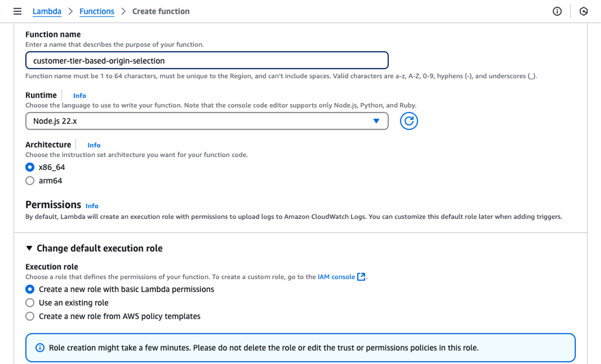Viewport: 601px width, 364px height.
Task: Open the navigation sidebar with the hamburger icon
Action: click(x=18, y=11)
